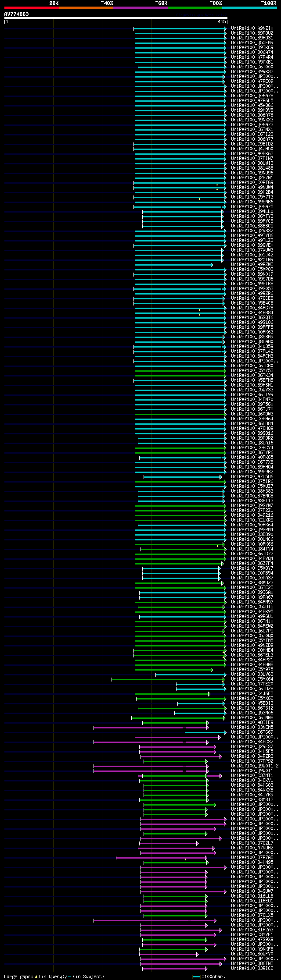This screenshot has width=281, height=980.
Task: Open hit UniRef100_A5AQG6
Action: [252, 106]
